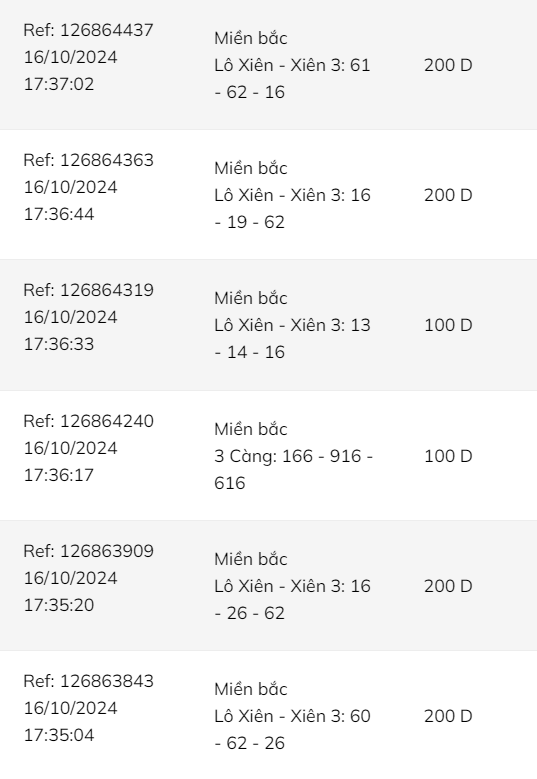537x779 pixels.
Task: Click the 17:35:20 timestamp
Action: point(59,605)
